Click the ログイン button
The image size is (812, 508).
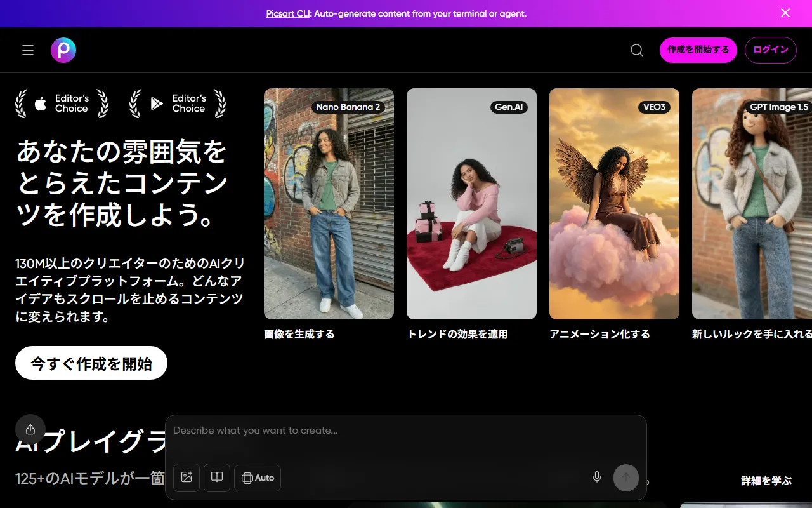[x=771, y=50]
